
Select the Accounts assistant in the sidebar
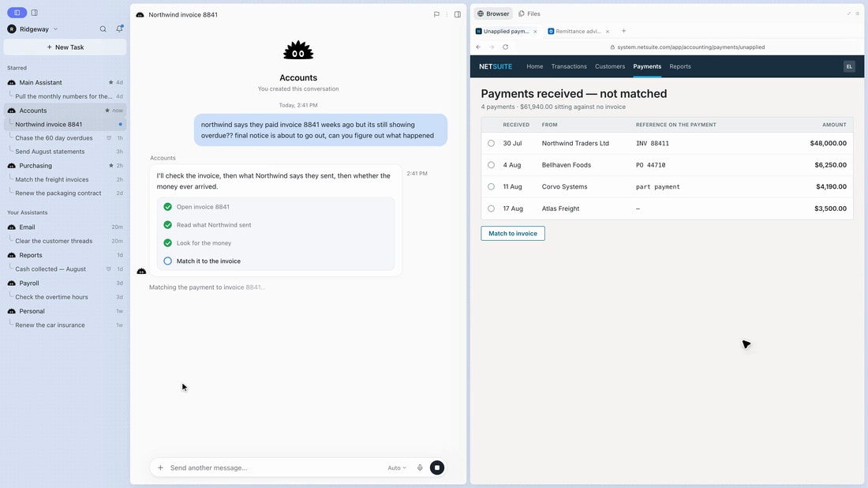(33, 111)
